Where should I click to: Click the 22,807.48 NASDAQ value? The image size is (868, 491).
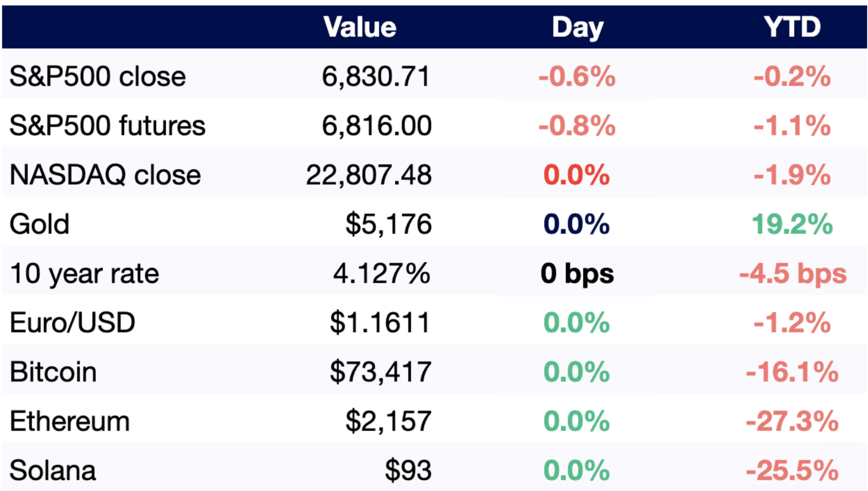368,175
